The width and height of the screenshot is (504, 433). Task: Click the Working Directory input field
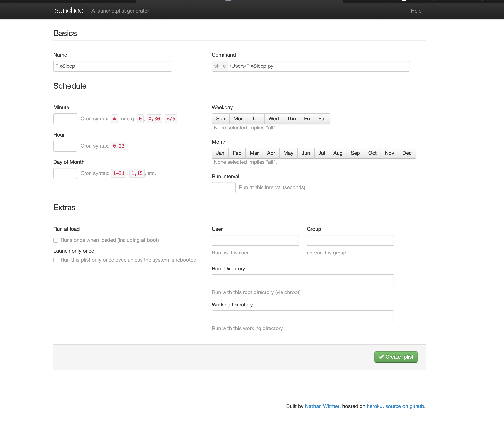303,316
